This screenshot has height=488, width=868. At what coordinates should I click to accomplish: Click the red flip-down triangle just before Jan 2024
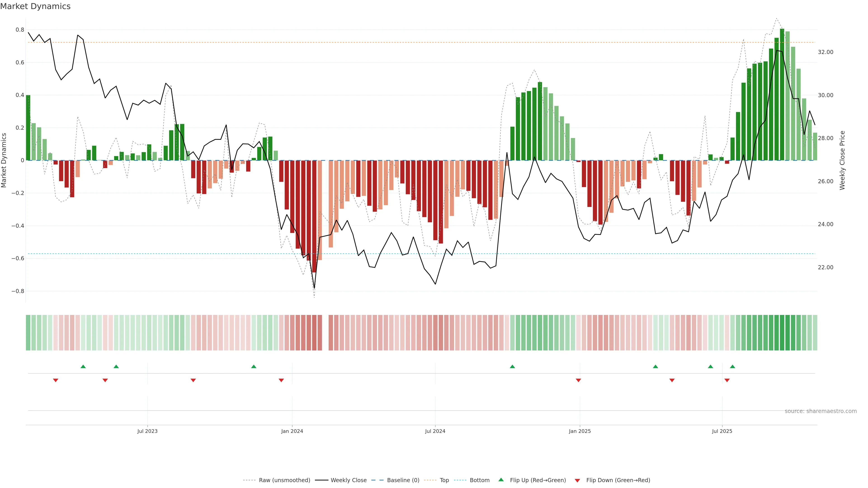pos(281,380)
